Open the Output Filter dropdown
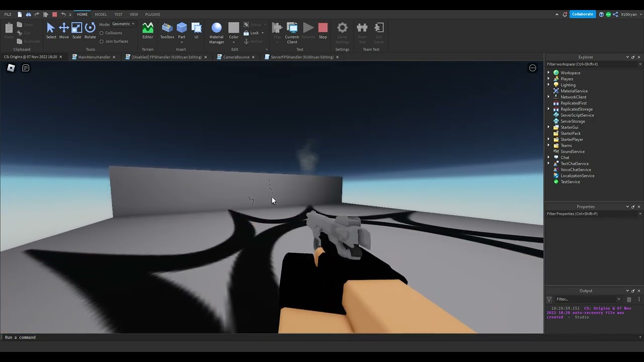Screen dimensions: 644x362 click(x=589, y=299)
